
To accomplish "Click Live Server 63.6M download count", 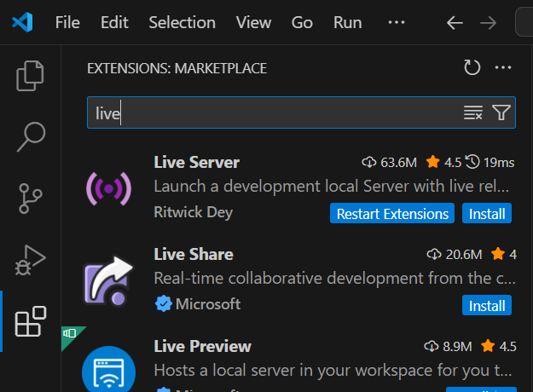I will tap(389, 163).
